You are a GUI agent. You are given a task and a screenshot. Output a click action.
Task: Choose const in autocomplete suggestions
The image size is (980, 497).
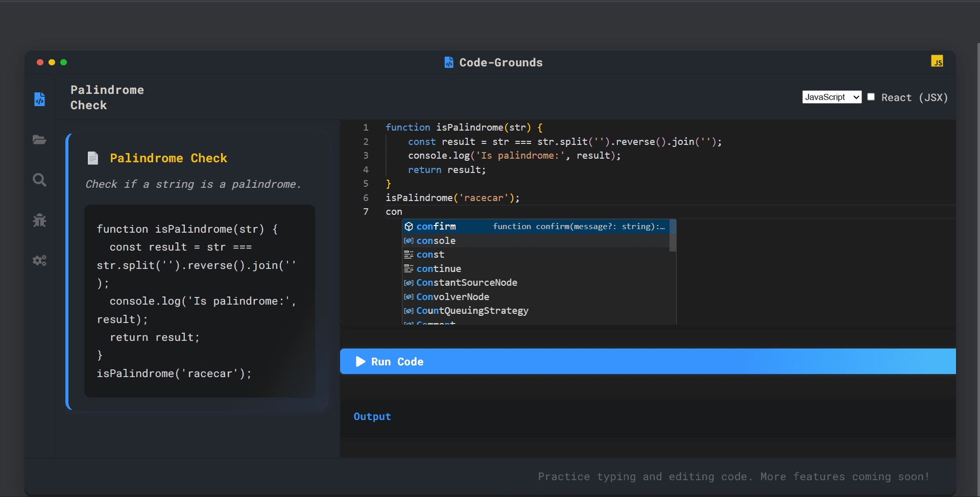[x=536, y=254]
